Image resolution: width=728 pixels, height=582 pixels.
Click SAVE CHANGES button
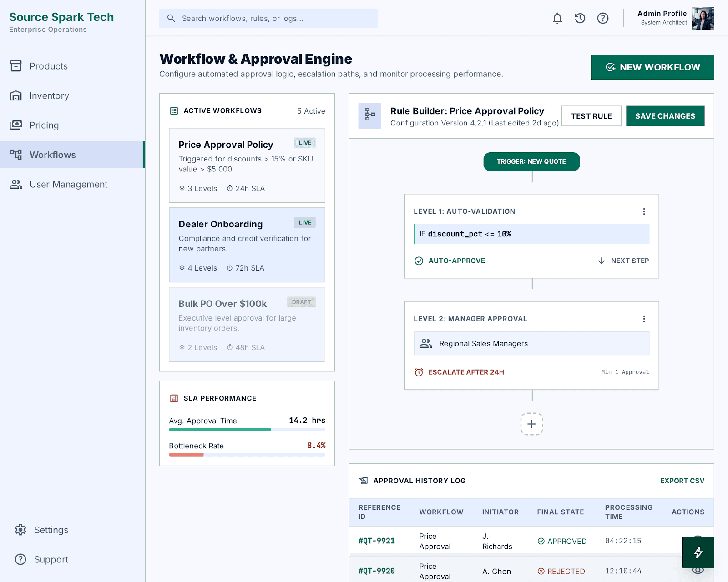coord(665,116)
